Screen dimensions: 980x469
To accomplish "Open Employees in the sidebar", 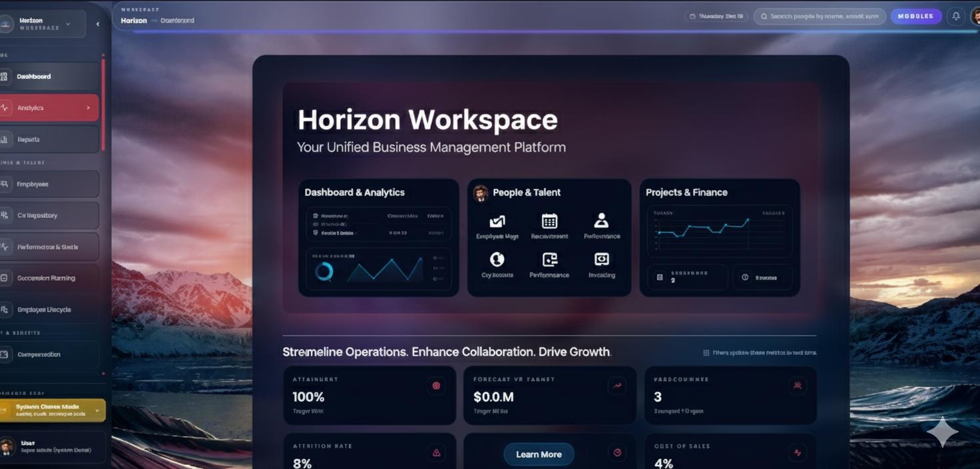I will (49, 184).
